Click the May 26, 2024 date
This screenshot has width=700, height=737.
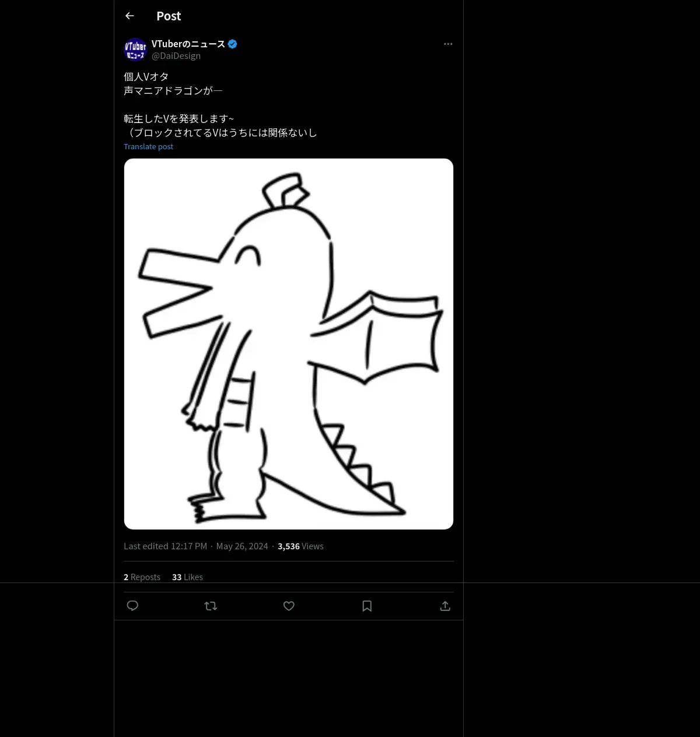(x=242, y=546)
